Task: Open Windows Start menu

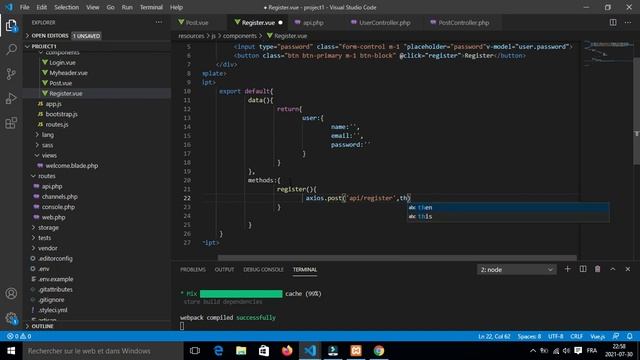Action: point(11,351)
